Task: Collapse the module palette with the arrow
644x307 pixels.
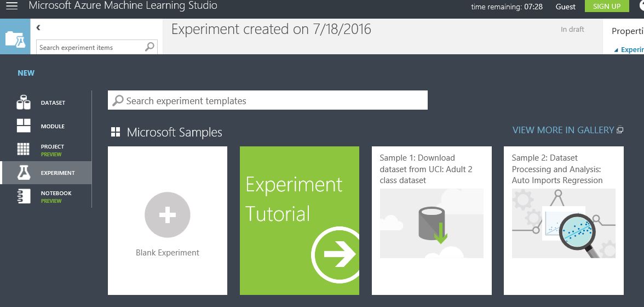Action: pyautogui.click(x=38, y=27)
